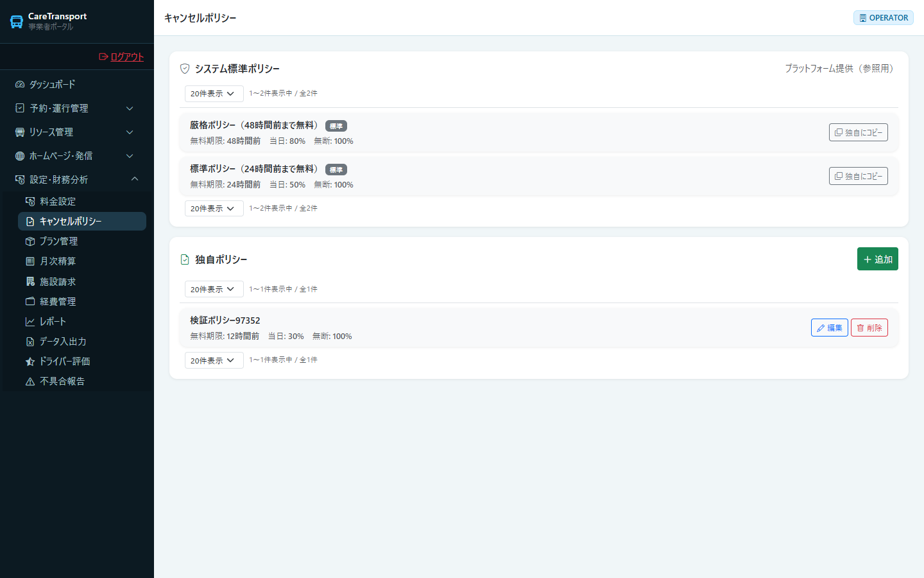Open ダッシュボード in the sidebar
924x578 pixels.
77,84
